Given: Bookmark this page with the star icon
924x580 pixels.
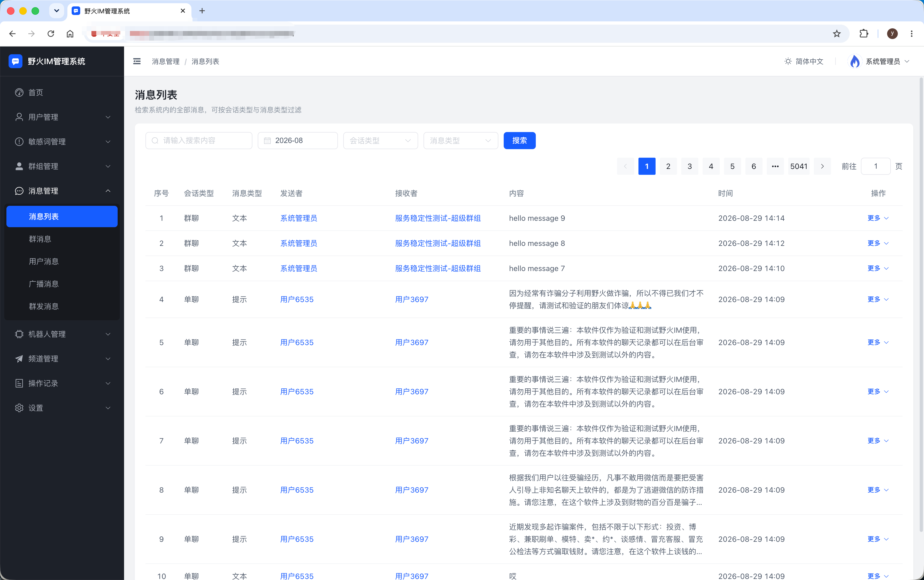Looking at the screenshot, I should pyautogui.click(x=837, y=34).
